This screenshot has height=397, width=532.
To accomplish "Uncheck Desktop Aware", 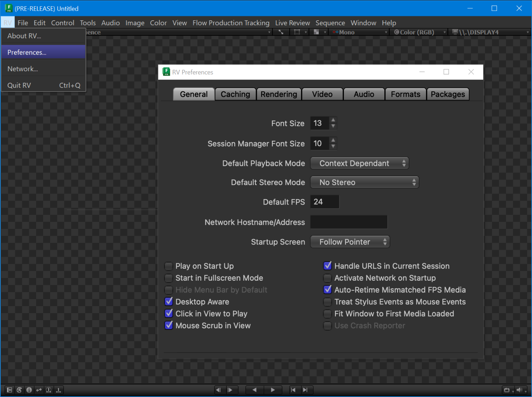I will [x=169, y=302].
